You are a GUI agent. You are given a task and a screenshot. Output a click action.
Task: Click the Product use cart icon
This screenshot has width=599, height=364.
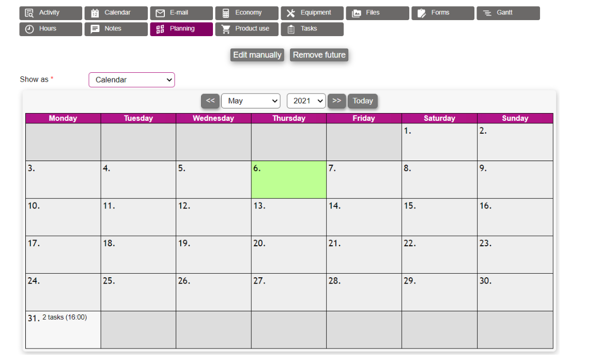[x=226, y=29]
